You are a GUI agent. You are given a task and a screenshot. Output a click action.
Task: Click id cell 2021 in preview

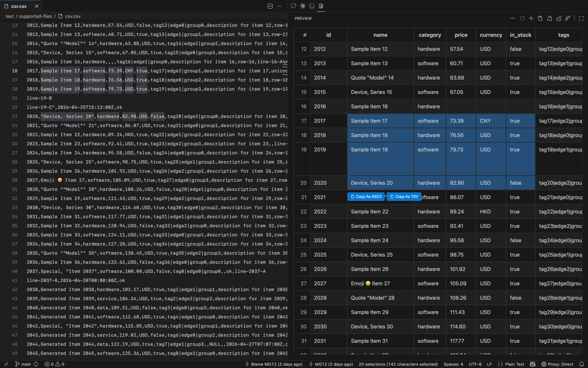click(x=328, y=197)
